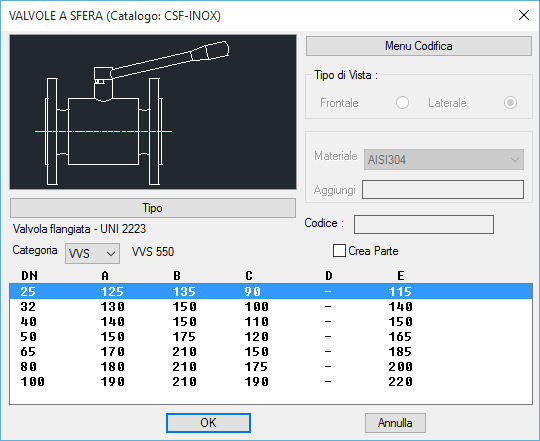Screen dimensions: 540x441
Task: Click inside the Aggiungi text field
Action: 443,189
